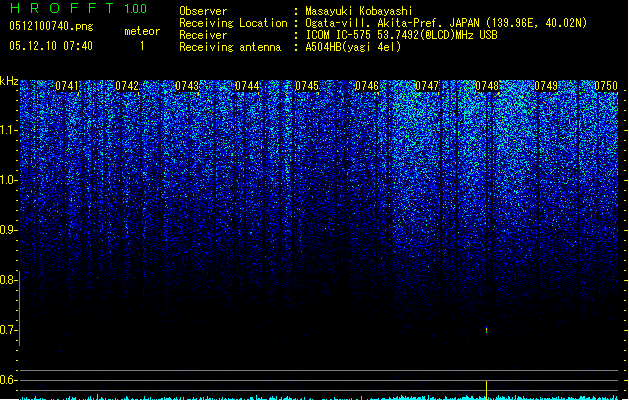Click the ICOM IC-575 receiver info line
This screenshot has width=629, height=400.
[401, 35]
